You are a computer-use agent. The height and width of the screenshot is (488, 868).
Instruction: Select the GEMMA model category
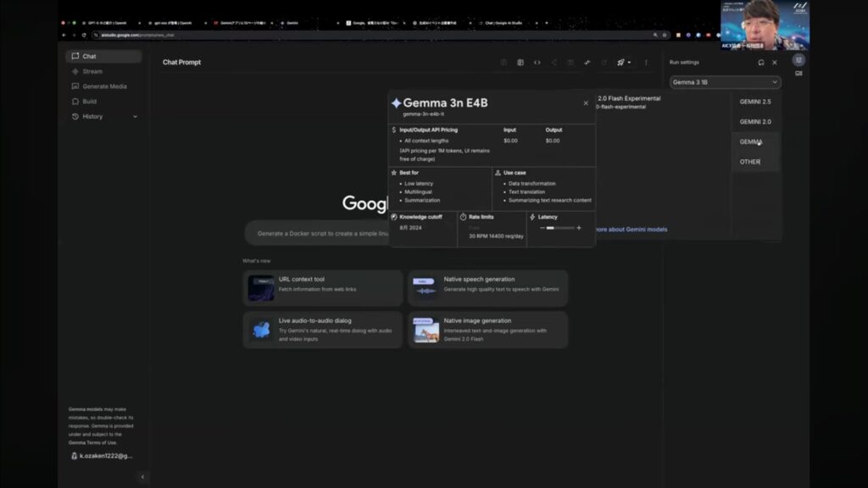(751, 141)
